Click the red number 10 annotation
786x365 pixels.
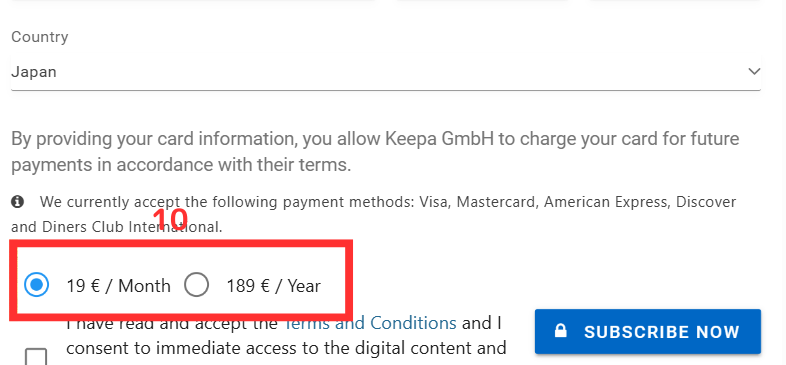170,219
